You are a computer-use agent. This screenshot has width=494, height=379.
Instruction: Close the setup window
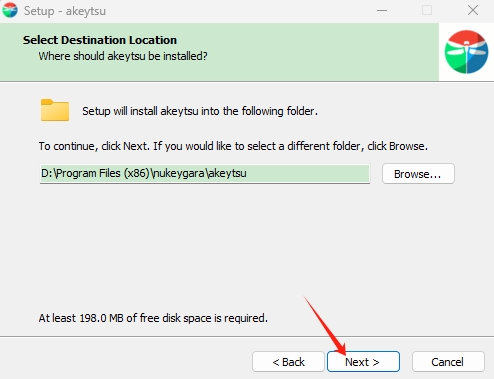[473, 10]
